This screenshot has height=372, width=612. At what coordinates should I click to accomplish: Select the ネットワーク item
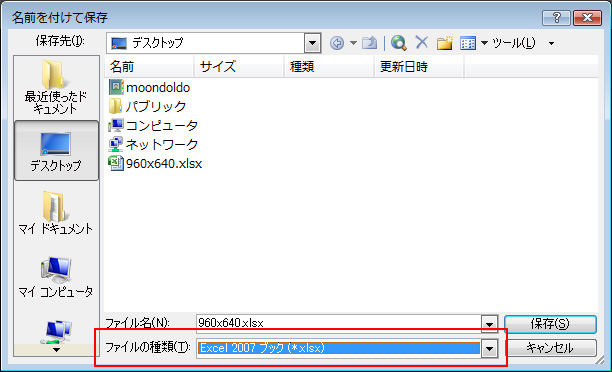(153, 144)
